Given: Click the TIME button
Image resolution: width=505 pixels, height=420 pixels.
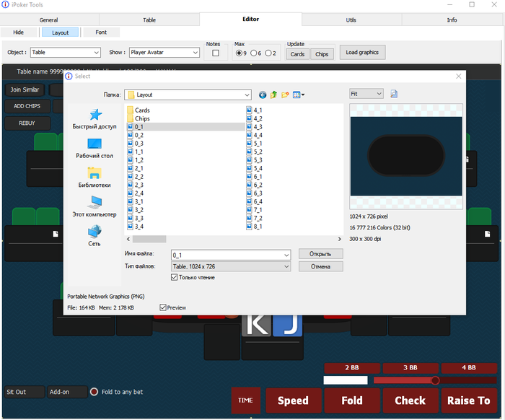Looking at the screenshot, I should coord(246,401).
